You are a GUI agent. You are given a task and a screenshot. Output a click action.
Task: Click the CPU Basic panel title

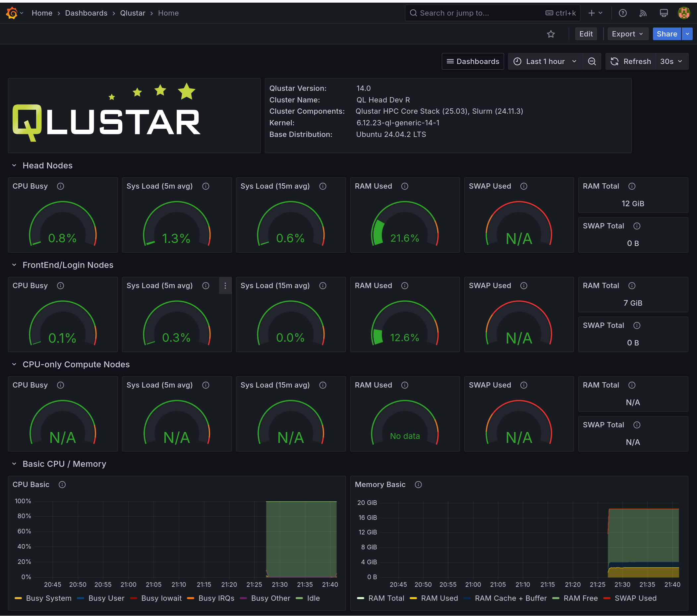coord(31,485)
